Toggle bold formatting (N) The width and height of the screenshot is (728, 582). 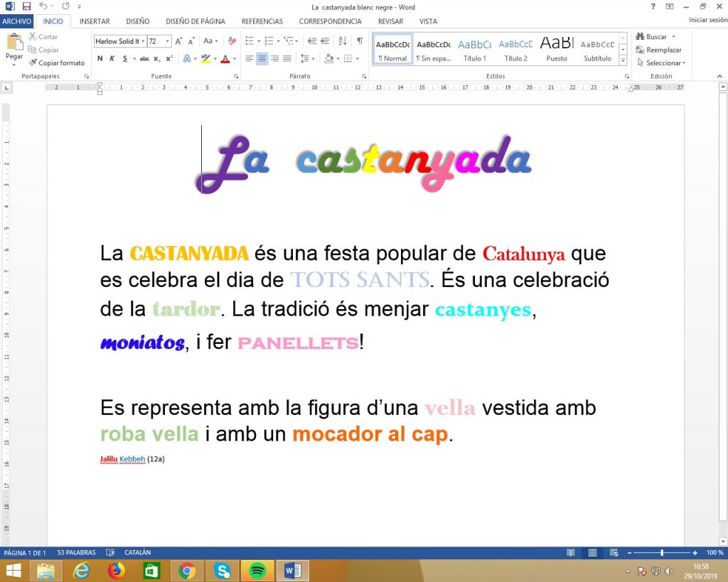[x=100, y=58]
